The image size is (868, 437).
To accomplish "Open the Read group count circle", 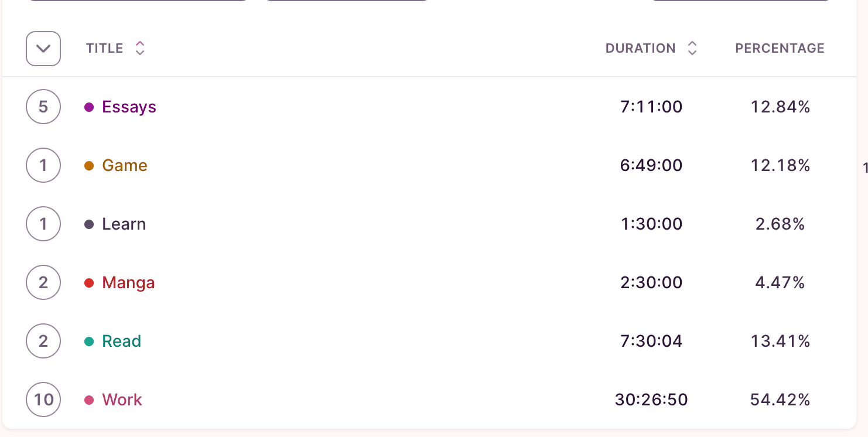I will (x=43, y=341).
